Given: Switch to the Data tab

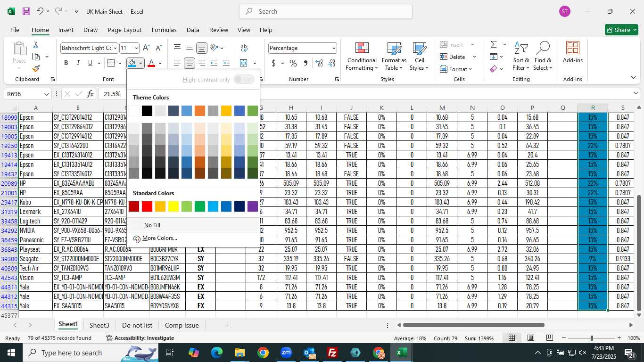Looking at the screenshot, I should 193,30.
